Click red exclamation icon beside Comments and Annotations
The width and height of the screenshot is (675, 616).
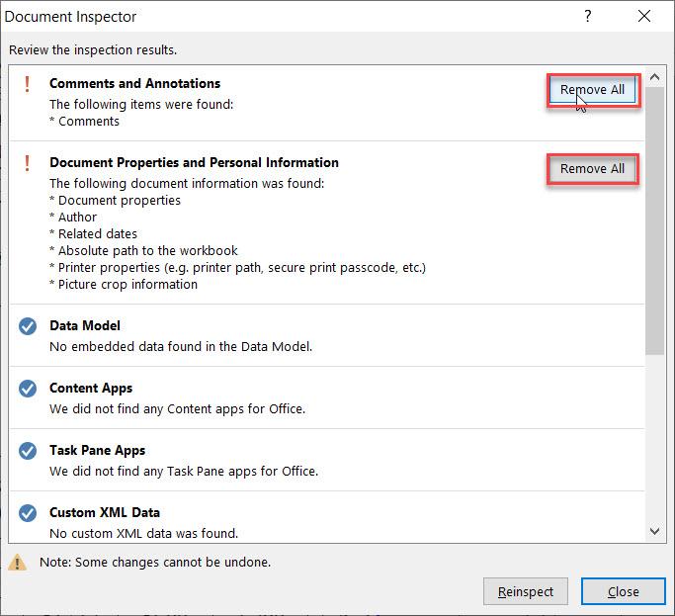pyautogui.click(x=28, y=84)
